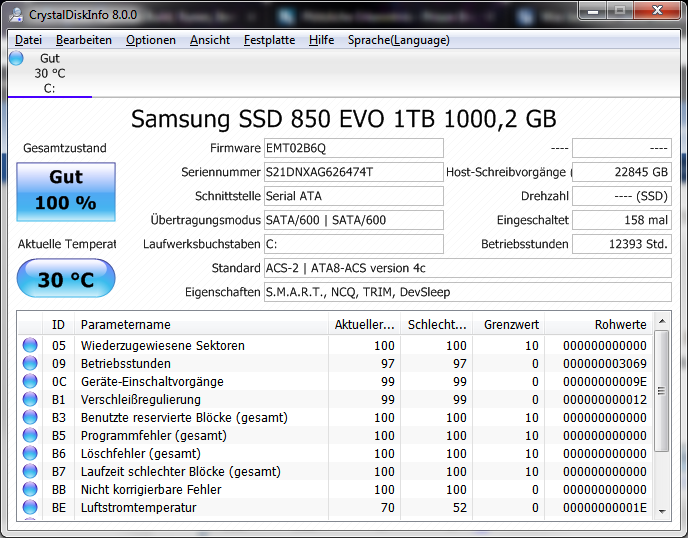Click the attribute list scroll down arrow
This screenshot has width=688, height=538.
[x=662, y=512]
